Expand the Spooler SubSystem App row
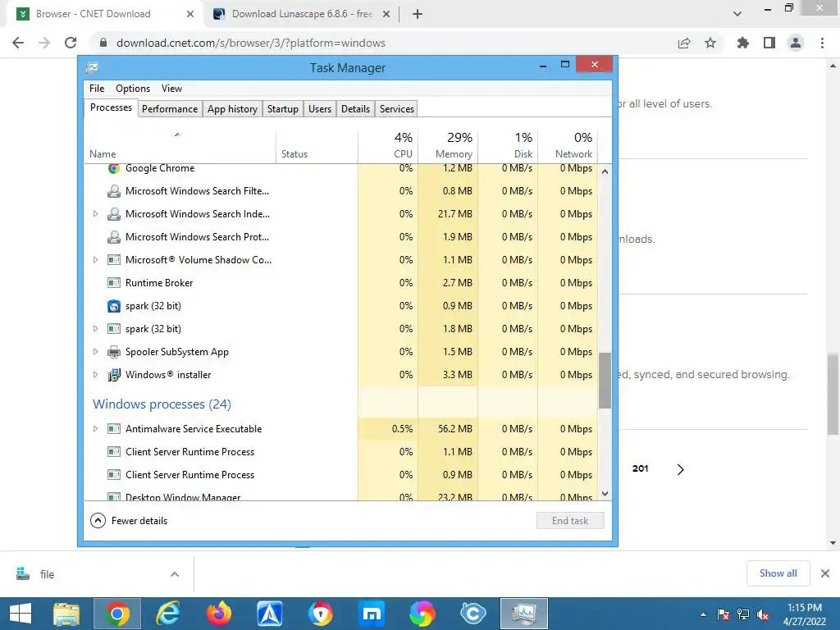The height and width of the screenshot is (630, 840). pyautogui.click(x=95, y=352)
